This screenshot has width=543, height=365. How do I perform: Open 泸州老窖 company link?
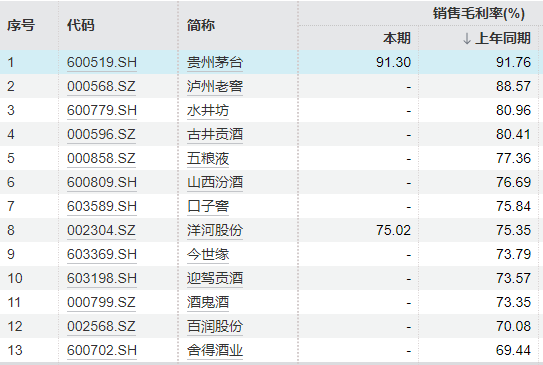point(215,86)
